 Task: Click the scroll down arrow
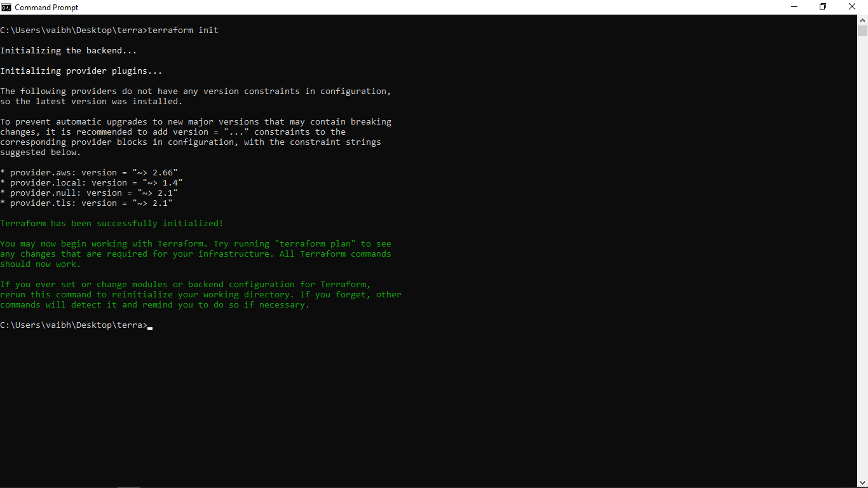point(863,482)
